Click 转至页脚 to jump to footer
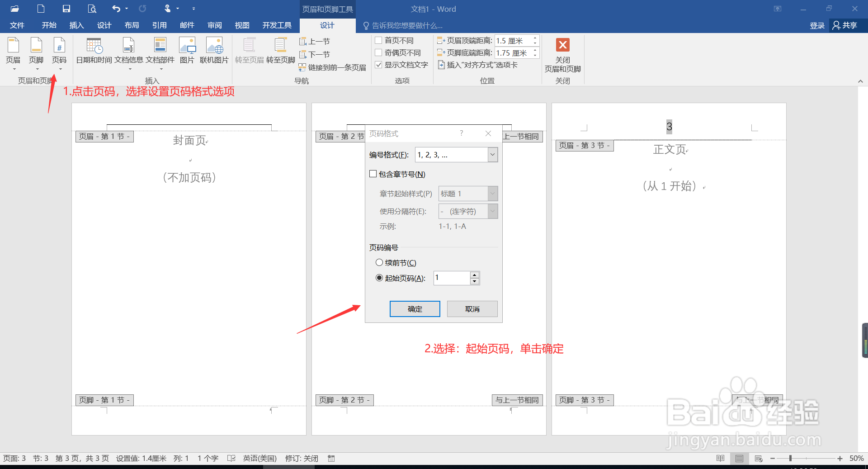The width and height of the screenshot is (868, 469). (x=280, y=50)
